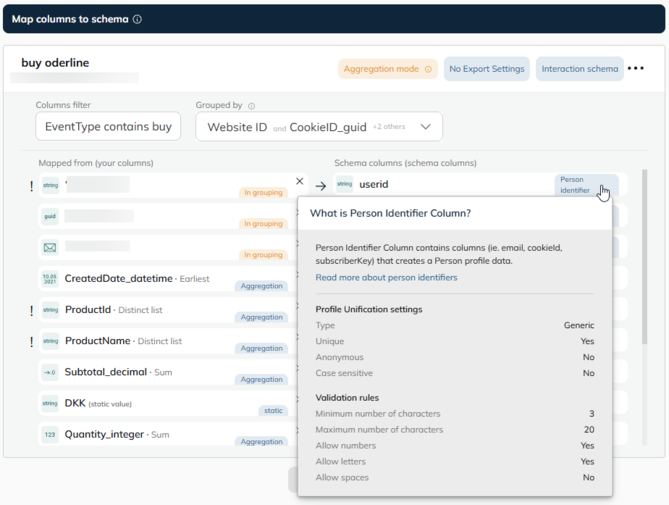This screenshot has height=505, width=669.
Task: Click the string type icon of ProductId
Action: [50, 310]
